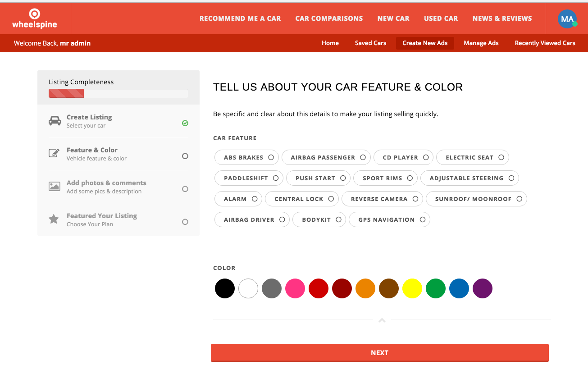Screen dimensions: 588x384
Task: Open the MA user avatar
Action: 567,19
